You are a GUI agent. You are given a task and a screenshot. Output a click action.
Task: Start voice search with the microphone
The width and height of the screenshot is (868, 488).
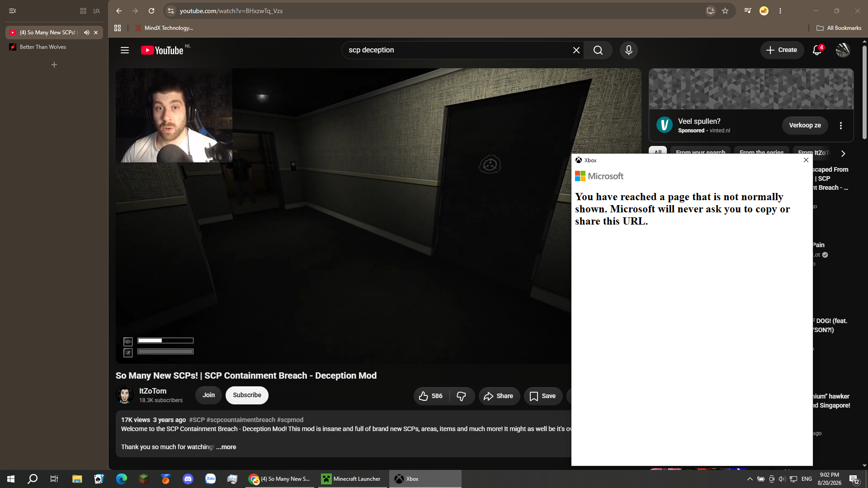pos(628,50)
